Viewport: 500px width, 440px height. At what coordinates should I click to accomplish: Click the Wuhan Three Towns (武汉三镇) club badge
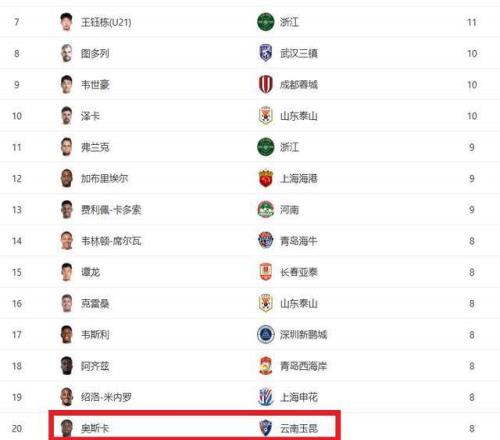[x=266, y=53]
